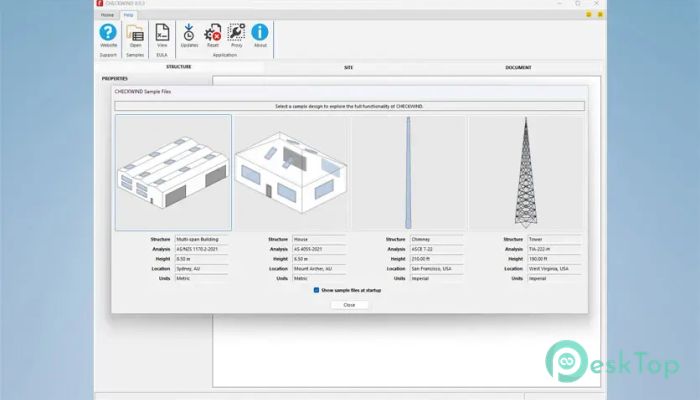The width and height of the screenshot is (700, 400).
Task: Click the CHECKWIND app icon in title bar
Action: tap(100, 3)
